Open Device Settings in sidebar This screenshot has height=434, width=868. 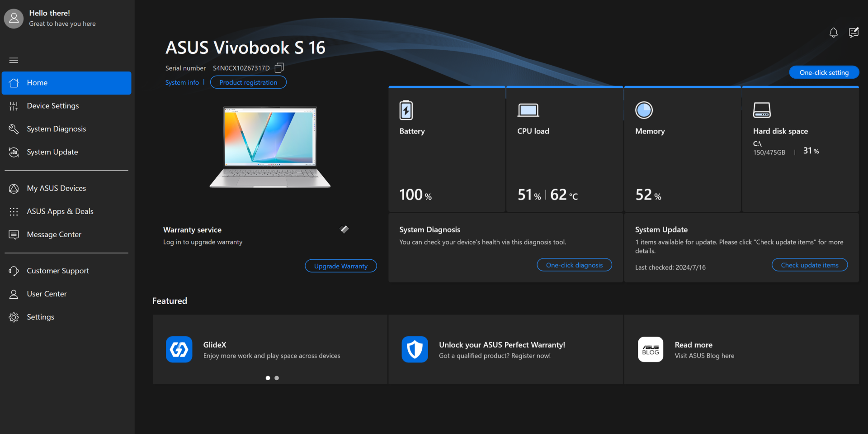pyautogui.click(x=52, y=106)
